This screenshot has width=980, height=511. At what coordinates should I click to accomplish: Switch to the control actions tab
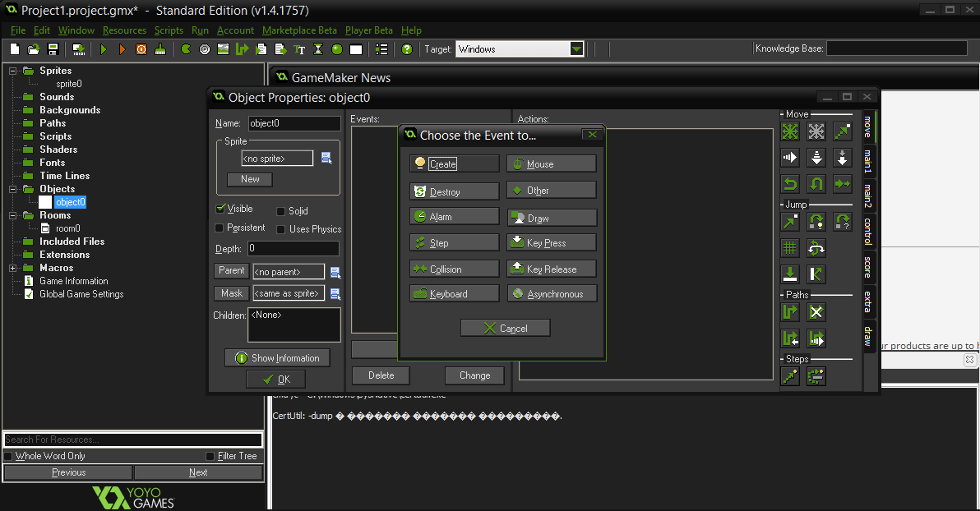point(867,231)
